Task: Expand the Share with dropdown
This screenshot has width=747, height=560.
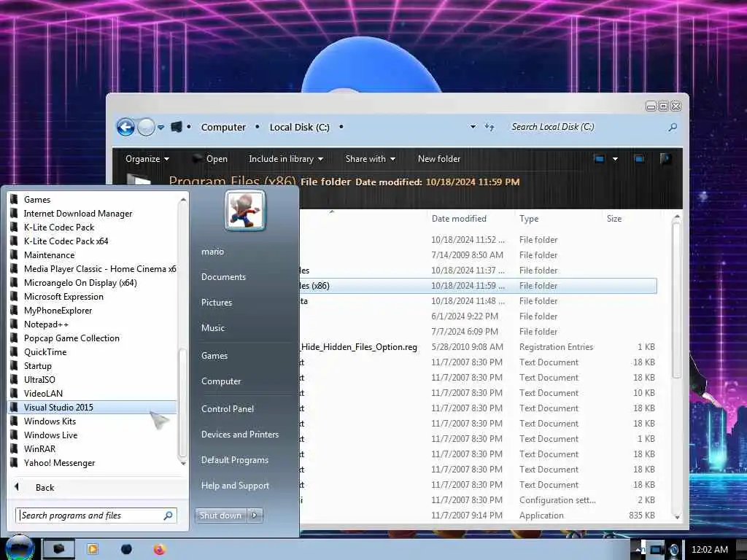Action: point(370,158)
